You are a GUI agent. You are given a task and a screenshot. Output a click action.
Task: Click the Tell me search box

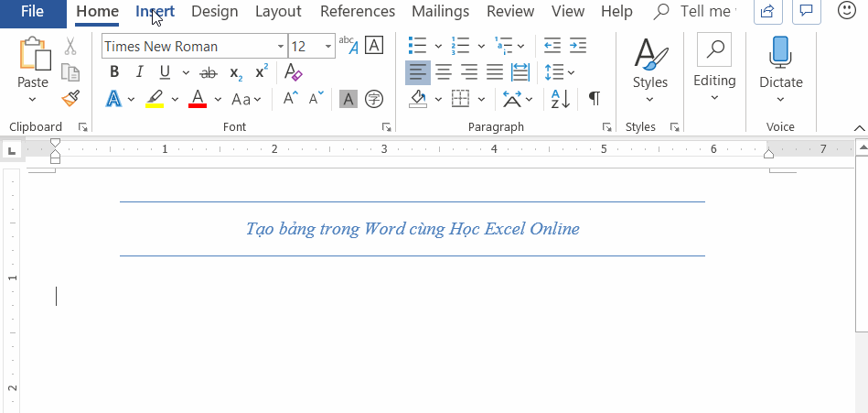[704, 12]
